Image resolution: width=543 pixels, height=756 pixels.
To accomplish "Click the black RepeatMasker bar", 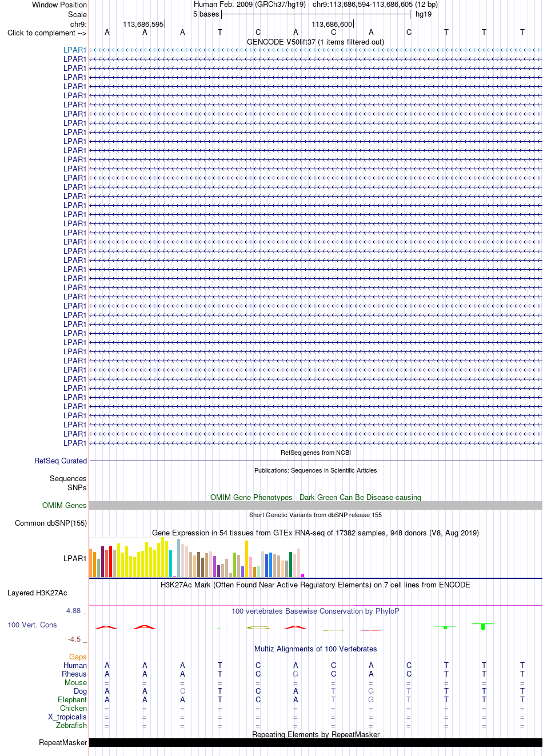I will [x=316, y=742].
